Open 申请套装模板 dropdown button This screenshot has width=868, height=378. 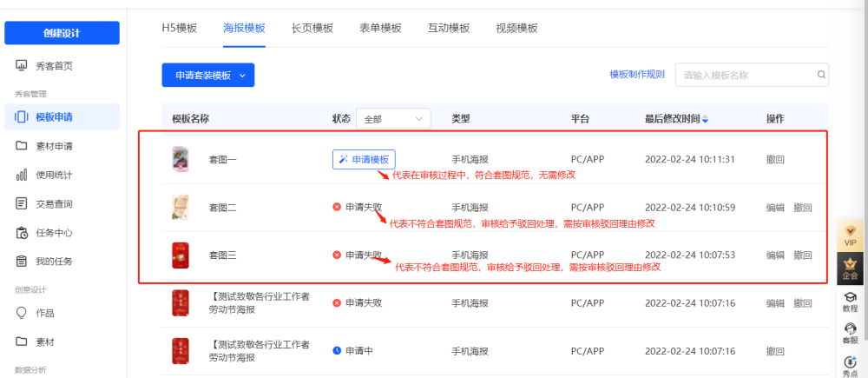pos(207,76)
